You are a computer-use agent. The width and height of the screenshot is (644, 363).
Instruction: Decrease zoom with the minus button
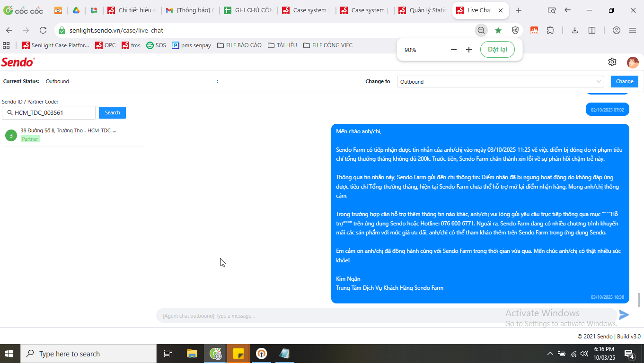point(454,50)
